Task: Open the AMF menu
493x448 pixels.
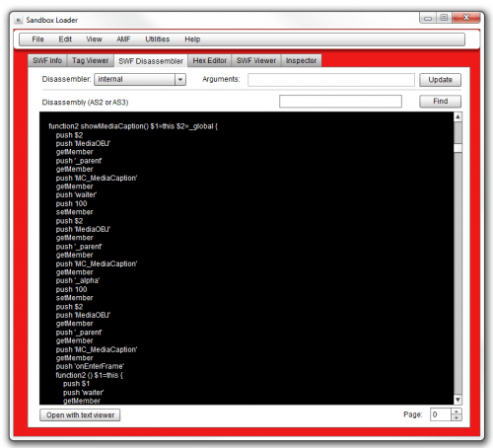Action: pyautogui.click(x=123, y=39)
